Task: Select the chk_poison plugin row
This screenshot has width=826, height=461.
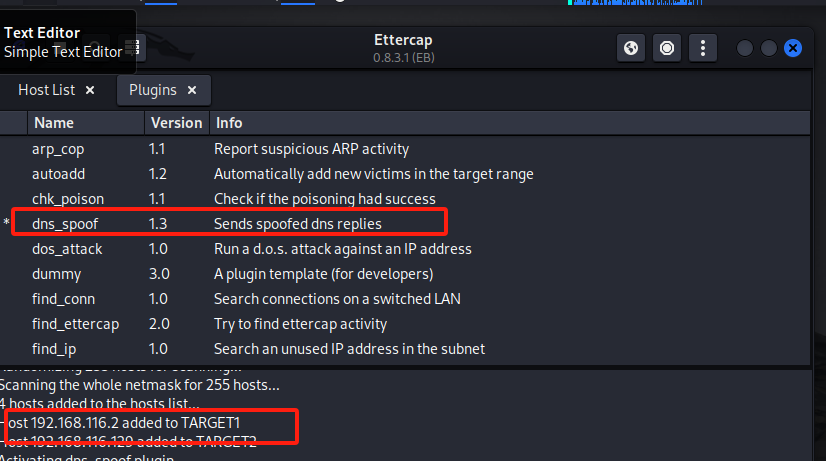Action: pos(67,199)
